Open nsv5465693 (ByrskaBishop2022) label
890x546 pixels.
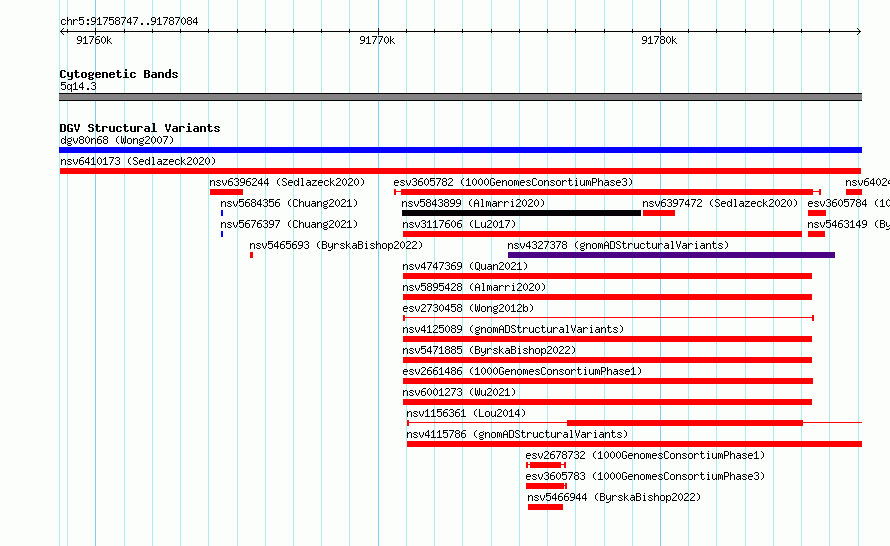coord(336,245)
